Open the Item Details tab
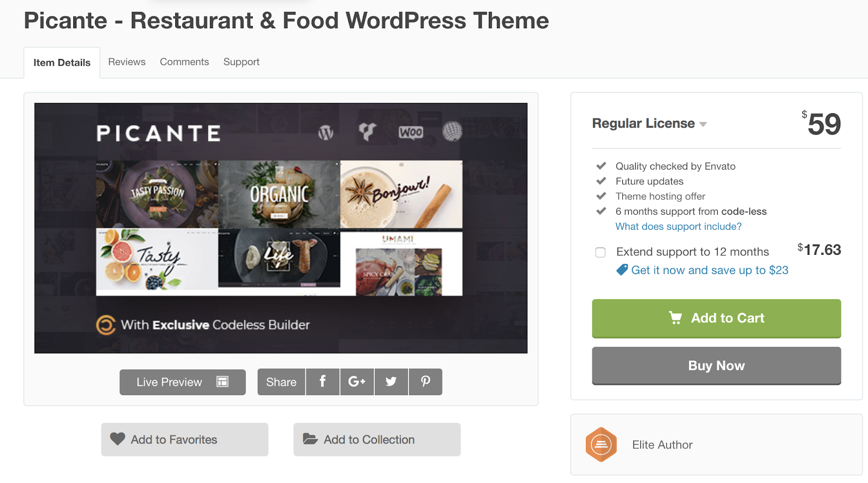The width and height of the screenshot is (868, 483). (62, 62)
